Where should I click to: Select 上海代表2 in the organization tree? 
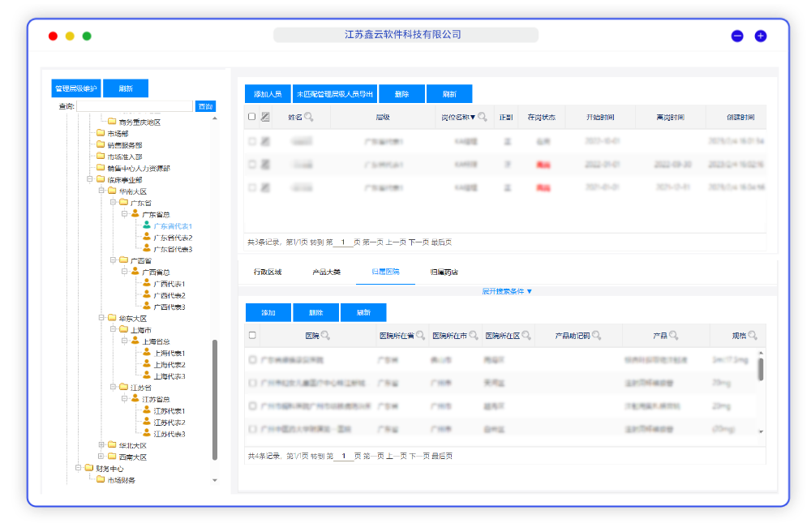click(x=169, y=365)
